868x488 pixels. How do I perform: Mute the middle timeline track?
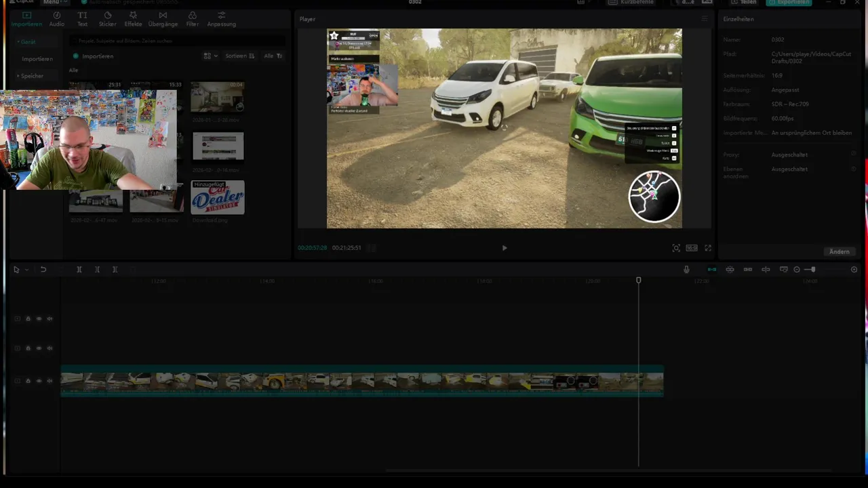pos(50,348)
